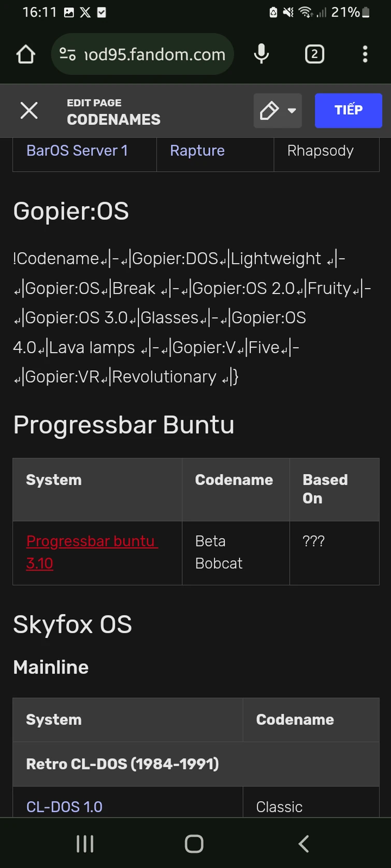The image size is (391, 868).
Task: Tap the site permissions icon inside the address bar
Action: pos(67,54)
